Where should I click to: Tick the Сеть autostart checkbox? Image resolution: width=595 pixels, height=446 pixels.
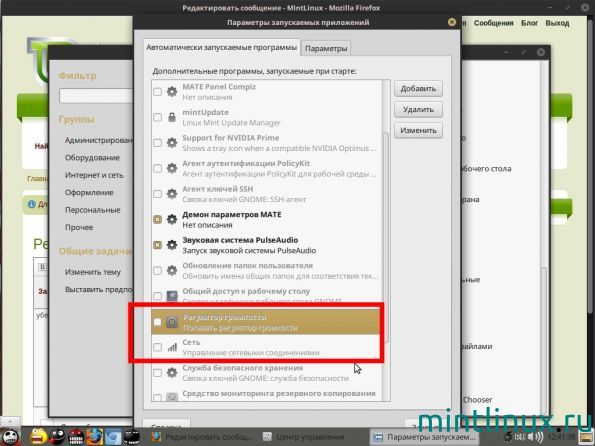click(157, 347)
